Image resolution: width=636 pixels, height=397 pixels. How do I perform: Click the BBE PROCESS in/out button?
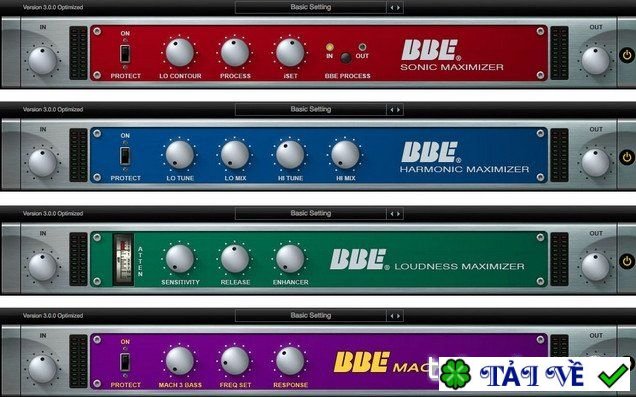[x=346, y=58]
